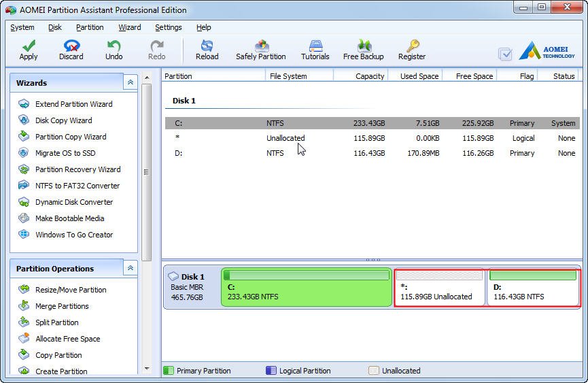The image size is (588, 383).
Task: Launch Migrate OS to SSD wizard
Action: (x=56, y=153)
